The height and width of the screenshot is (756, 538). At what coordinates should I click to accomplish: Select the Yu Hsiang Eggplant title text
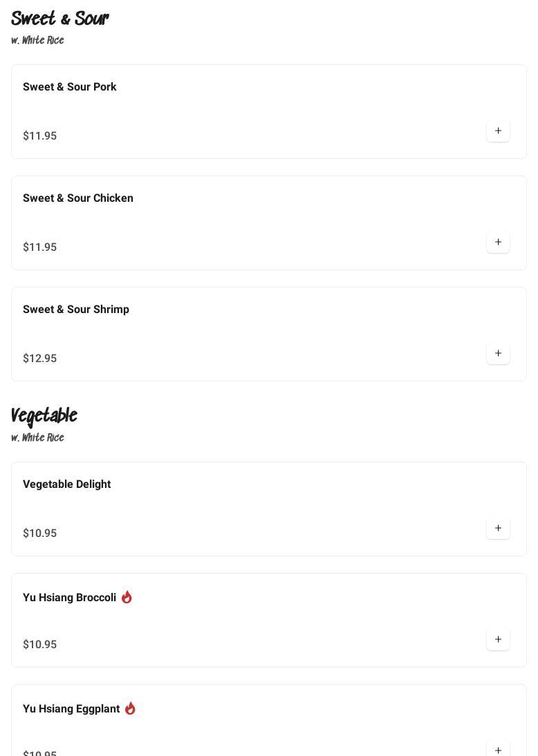click(71, 709)
